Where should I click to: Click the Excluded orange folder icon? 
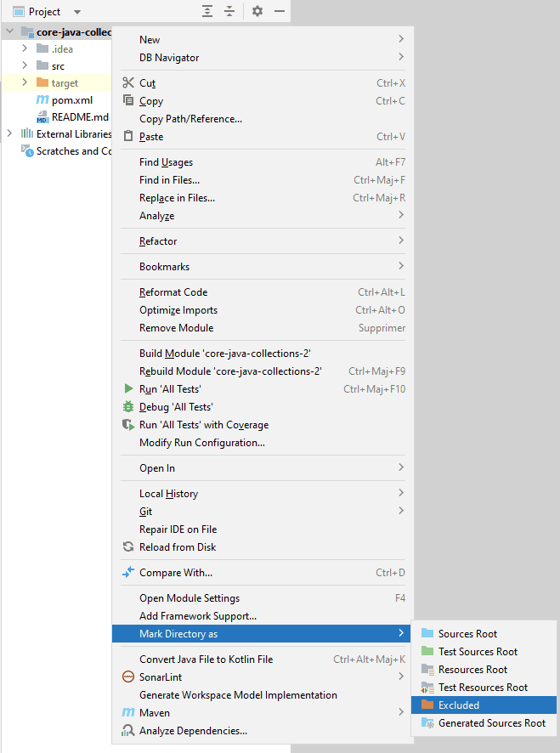click(427, 705)
